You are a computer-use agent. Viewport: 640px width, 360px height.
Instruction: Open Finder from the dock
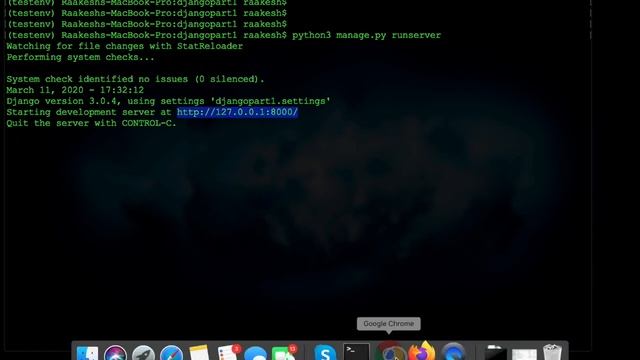[87, 353]
